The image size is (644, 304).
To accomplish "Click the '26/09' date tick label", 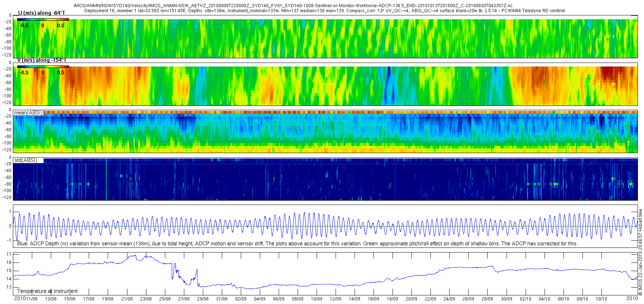I will (468, 299).
